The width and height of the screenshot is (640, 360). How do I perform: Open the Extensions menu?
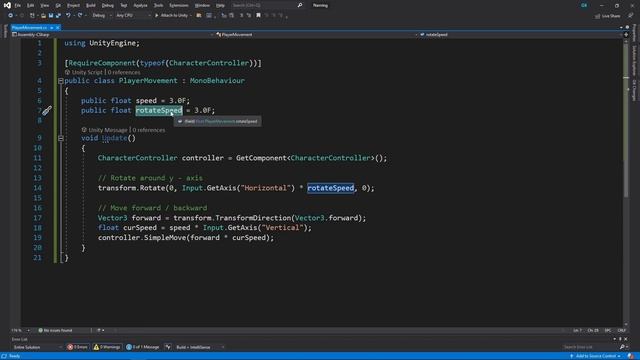(x=179, y=5)
